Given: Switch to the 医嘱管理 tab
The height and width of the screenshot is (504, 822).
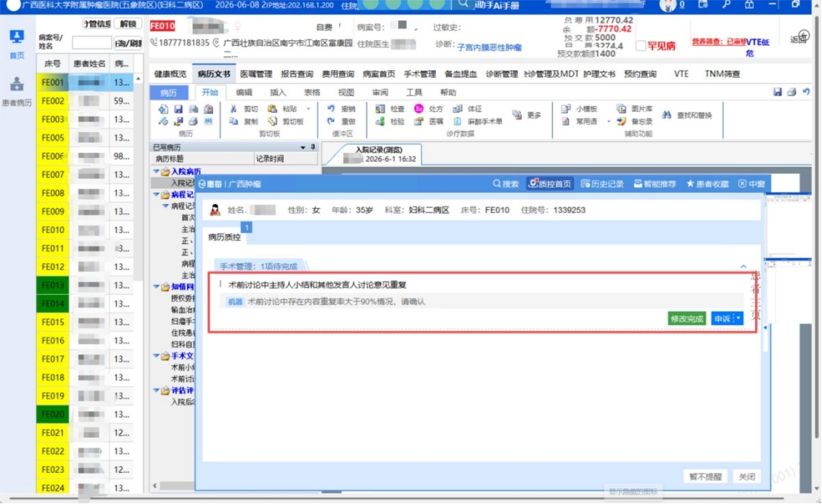Looking at the screenshot, I should 256,74.
